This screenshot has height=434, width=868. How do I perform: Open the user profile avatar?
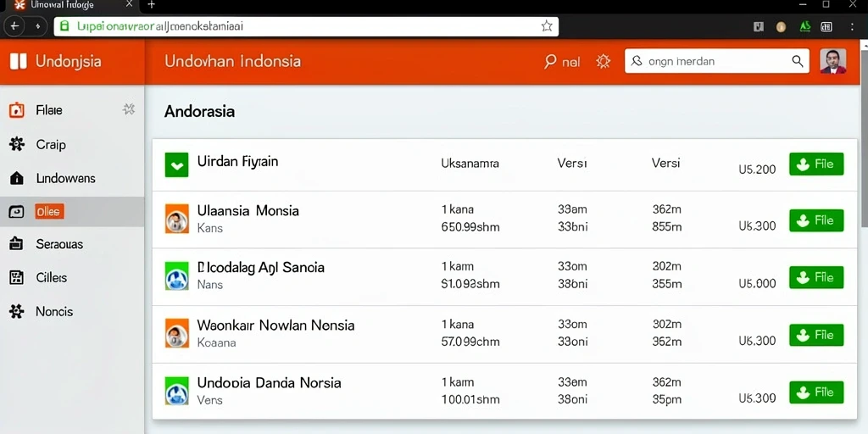(832, 61)
